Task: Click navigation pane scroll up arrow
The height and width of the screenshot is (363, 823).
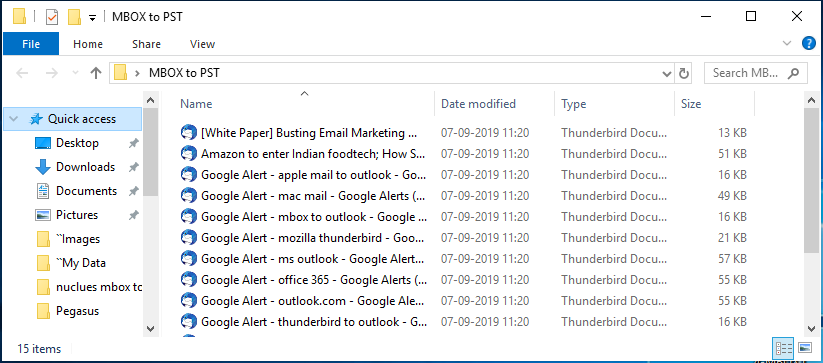Action: 150,100
